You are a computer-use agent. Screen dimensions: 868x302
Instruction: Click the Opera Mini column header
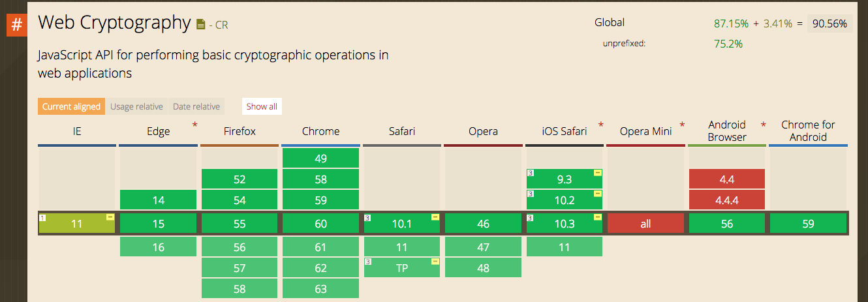coord(645,131)
